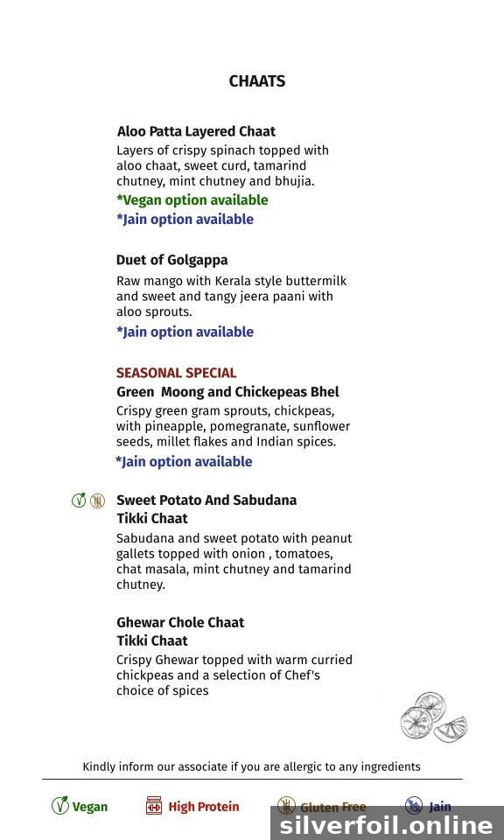Click the SEASONAL SPECIAL label
Image resolution: width=504 pixels, height=840 pixels.
click(176, 373)
